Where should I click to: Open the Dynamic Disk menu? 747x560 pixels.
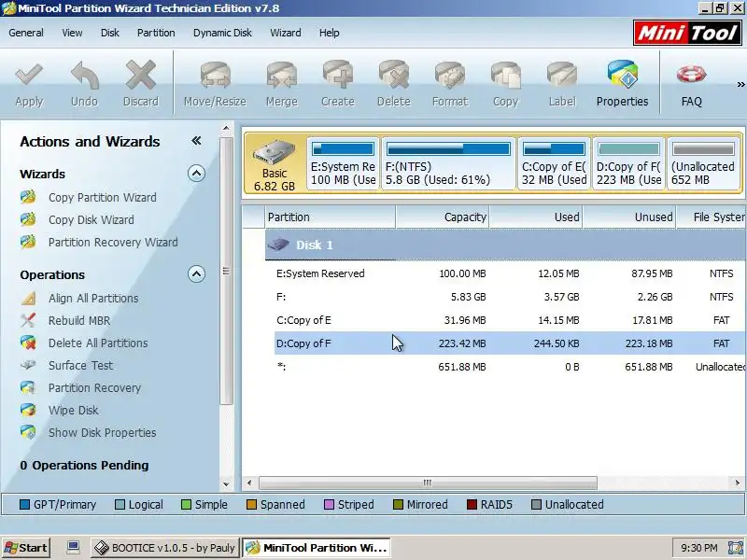pyautogui.click(x=222, y=33)
